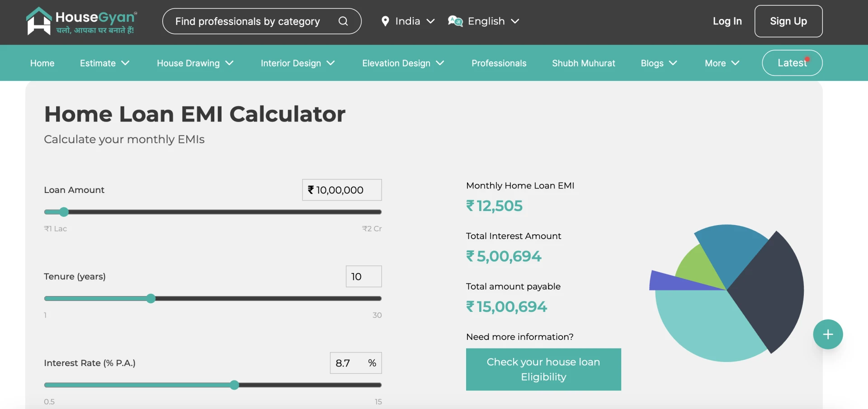This screenshot has height=409, width=868.
Task: Switch to the Professionals section
Action: [x=499, y=63]
